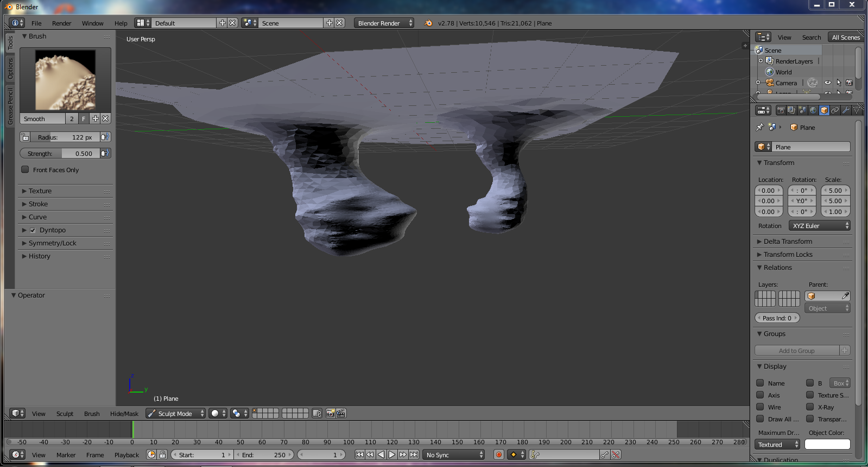Toggle timeline preview range clock icon

click(151, 455)
